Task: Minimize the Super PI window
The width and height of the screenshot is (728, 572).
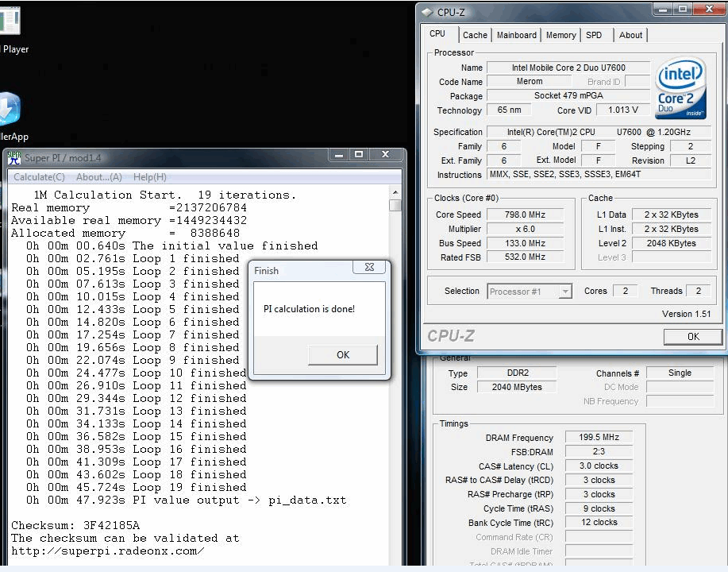Action: 339,154
